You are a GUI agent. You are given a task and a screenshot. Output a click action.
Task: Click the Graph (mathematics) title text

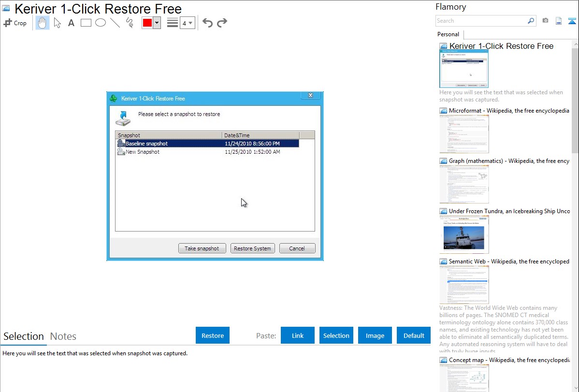[x=509, y=161]
